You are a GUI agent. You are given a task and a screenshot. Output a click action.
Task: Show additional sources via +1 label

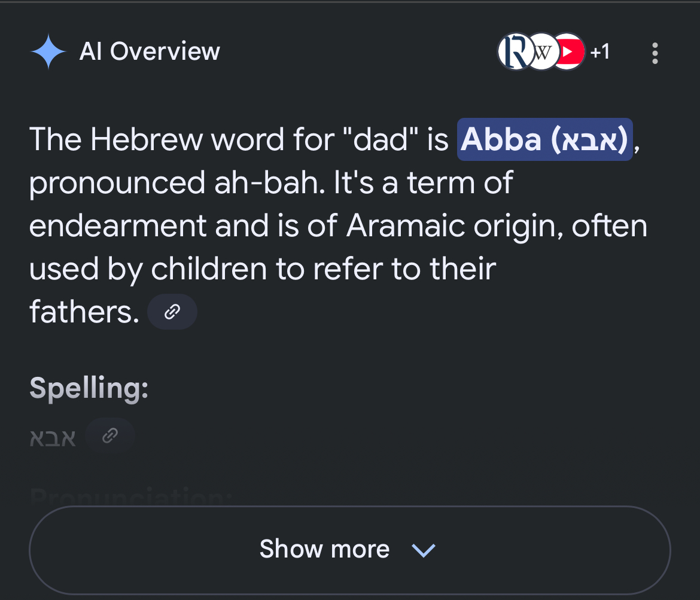[600, 52]
